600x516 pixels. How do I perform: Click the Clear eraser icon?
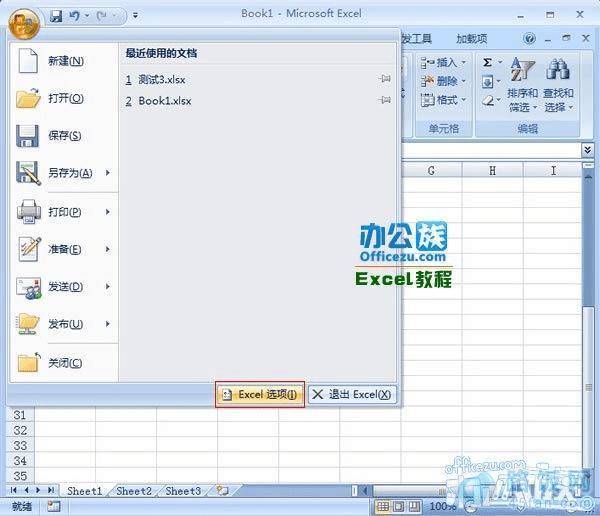click(x=488, y=101)
